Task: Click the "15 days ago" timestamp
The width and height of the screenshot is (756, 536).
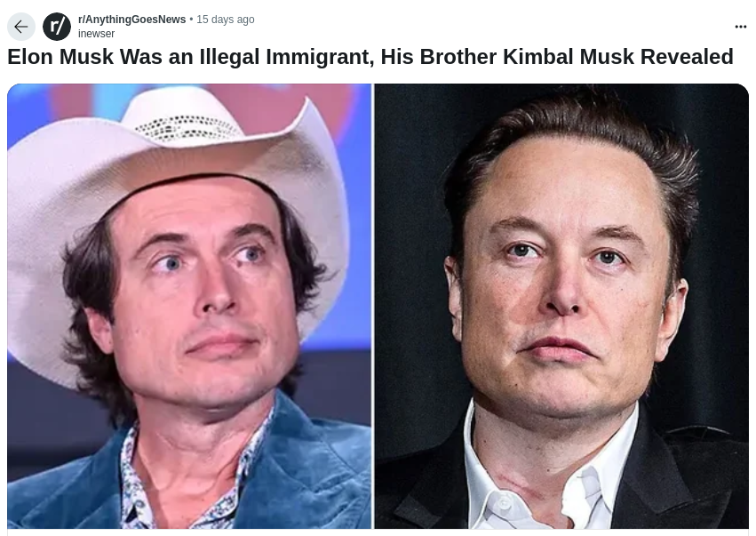Action: point(225,20)
